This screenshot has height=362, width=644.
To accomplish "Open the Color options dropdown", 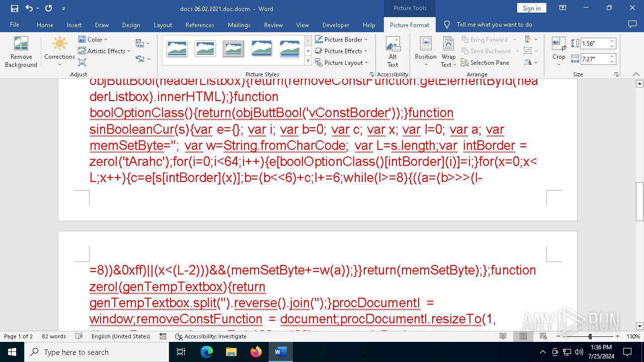I will point(93,39).
